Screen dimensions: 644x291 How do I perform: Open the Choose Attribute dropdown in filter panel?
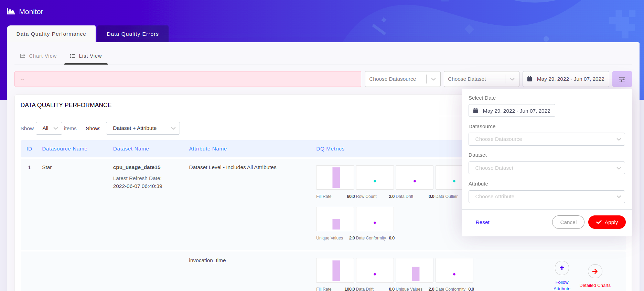pos(546,197)
